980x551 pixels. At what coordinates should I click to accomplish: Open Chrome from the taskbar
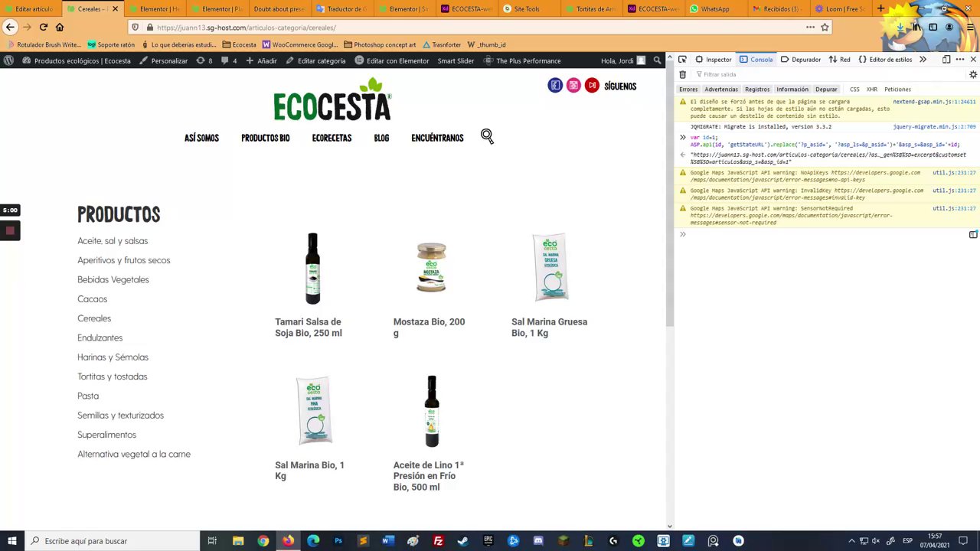click(263, 541)
